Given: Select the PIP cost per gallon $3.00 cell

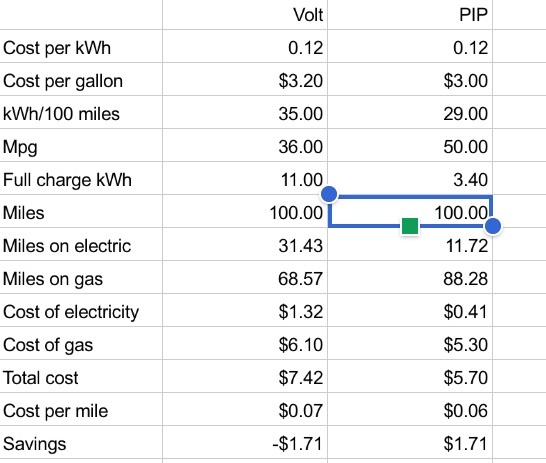Looking at the screenshot, I should coord(410,79).
